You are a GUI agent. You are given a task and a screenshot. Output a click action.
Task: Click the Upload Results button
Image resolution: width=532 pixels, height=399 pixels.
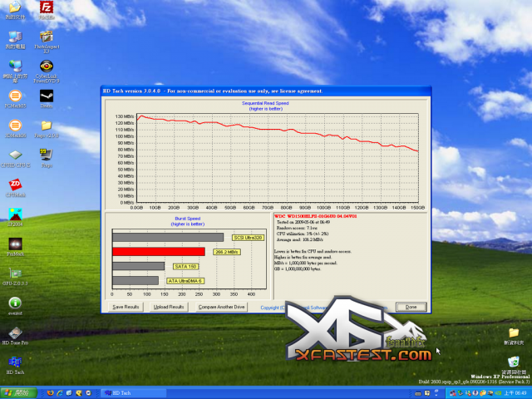click(169, 307)
